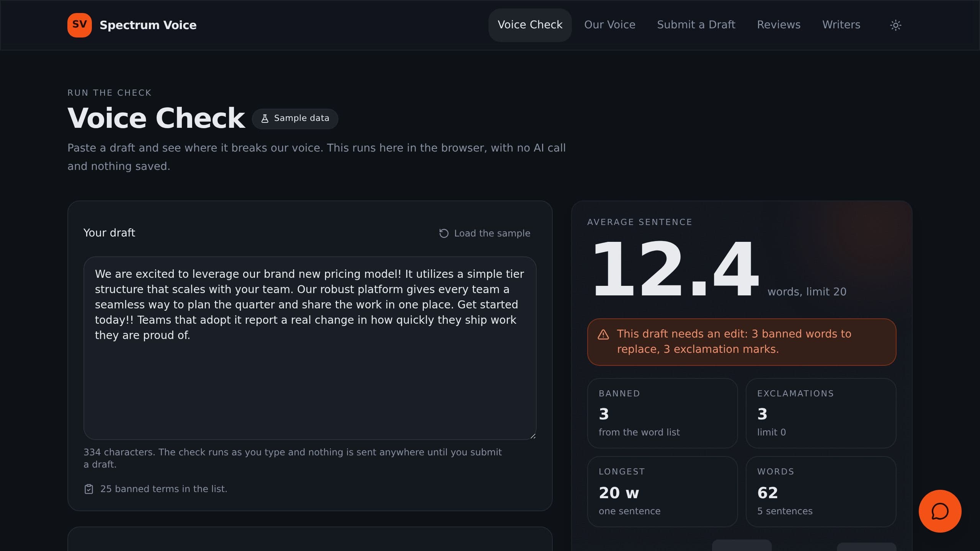Image resolution: width=980 pixels, height=551 pixels.
Task: Go to the Our Voice page
Action: [x=609, y=25]
